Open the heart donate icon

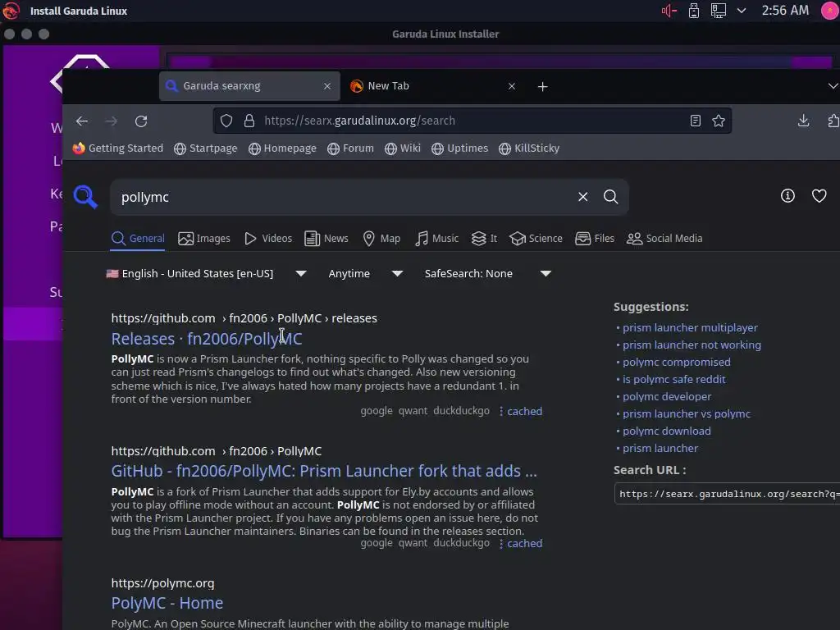click(819, 195)
